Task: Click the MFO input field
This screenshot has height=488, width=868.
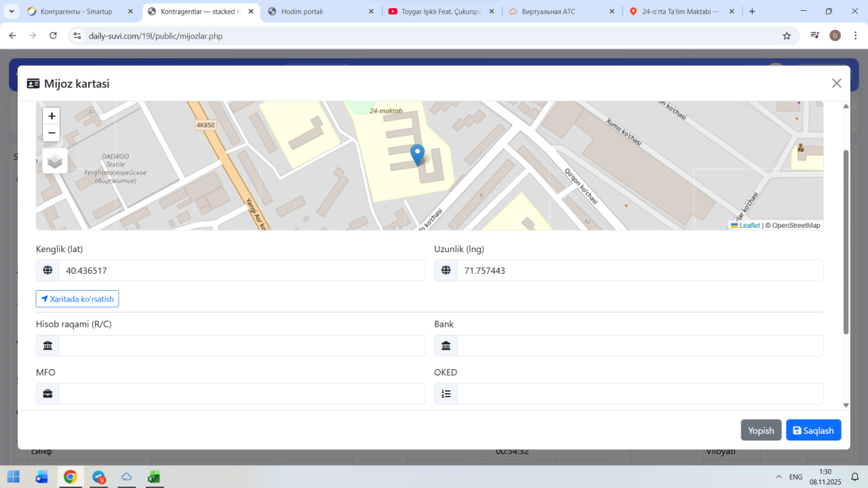Action: coord(241,394)
